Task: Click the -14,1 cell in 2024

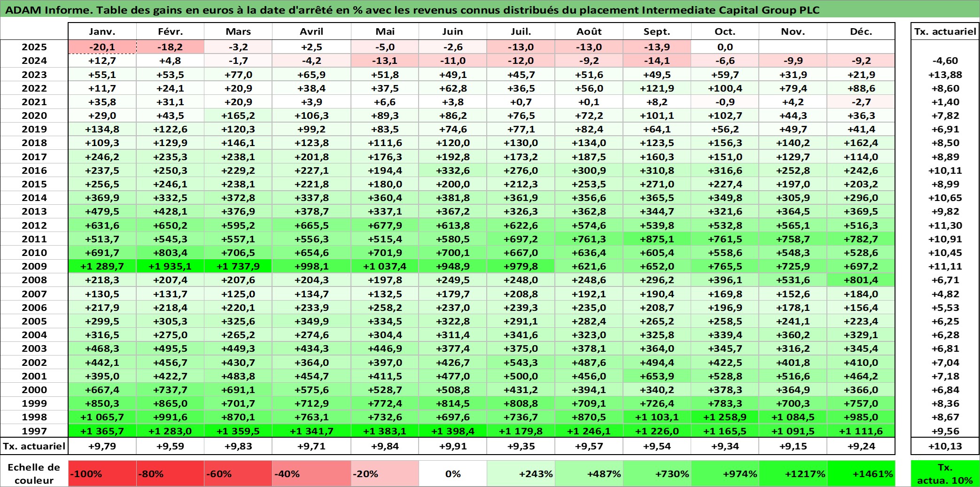Action: 657,61
